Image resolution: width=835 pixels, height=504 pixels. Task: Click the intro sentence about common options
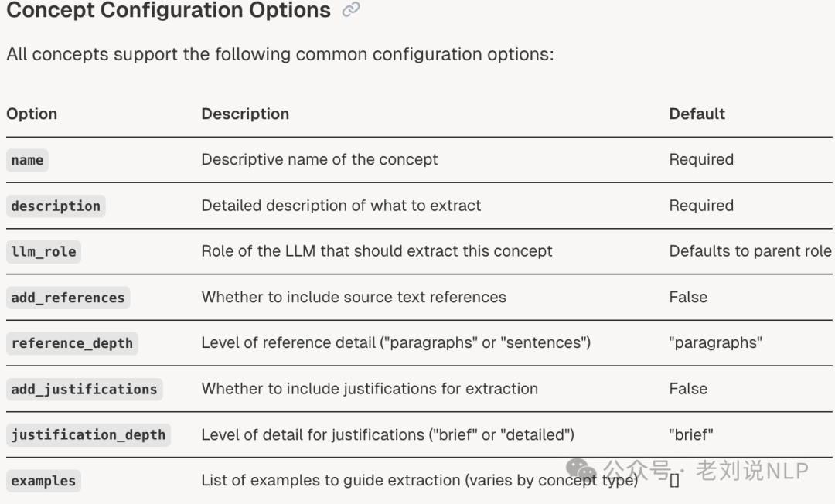click(x=280, y=54)
